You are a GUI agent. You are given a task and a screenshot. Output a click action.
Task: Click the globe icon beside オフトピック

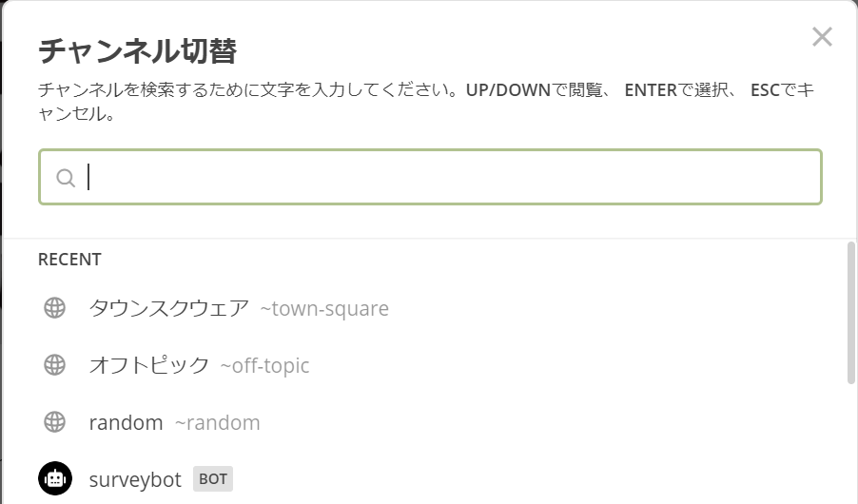[55, 365]
